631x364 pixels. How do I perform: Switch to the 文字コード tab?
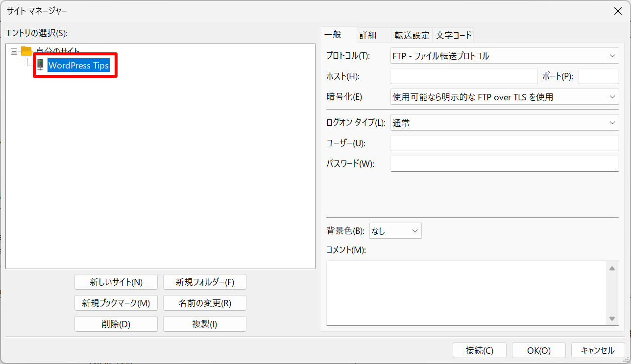[x=454, y=35]
